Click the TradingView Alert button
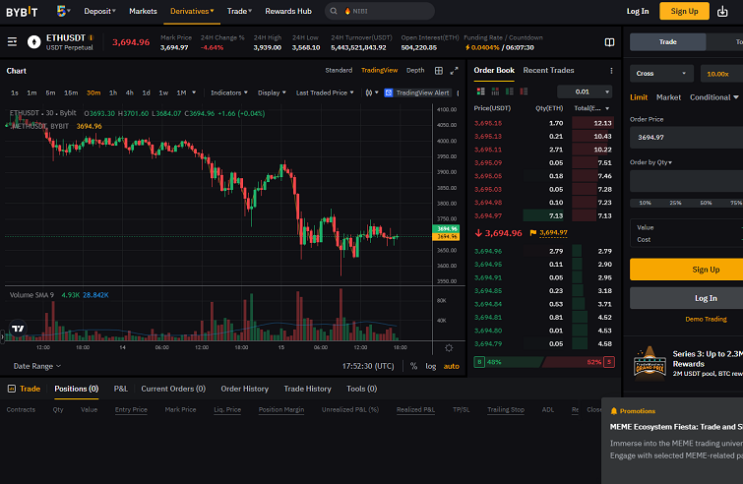743x484 pixels. point(417,93)
